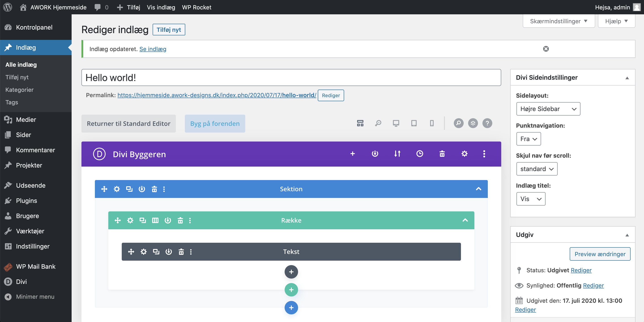Image resolution: width=644 pixels, height=322 pixels.
Task: Click Rediger button next to permalink
Action: click(x=331, y=95)
